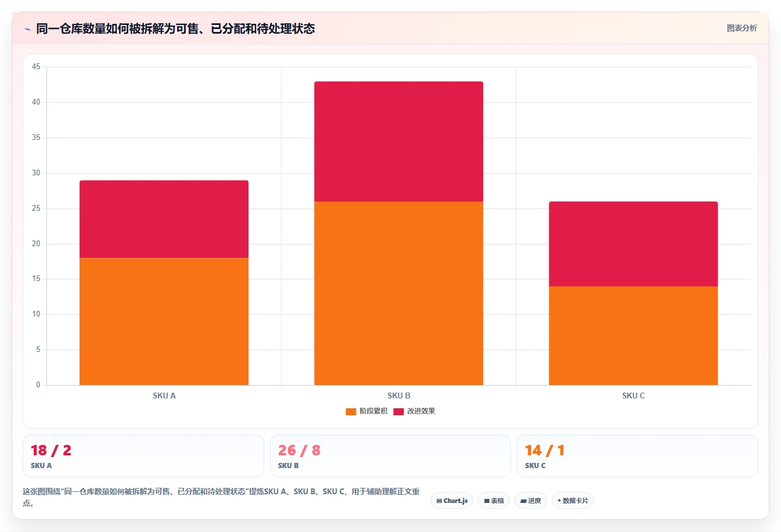This screenshot has width=781, height=532.
Task: Click the orange segment of the SKU A bar
Action: pos(164,321)
